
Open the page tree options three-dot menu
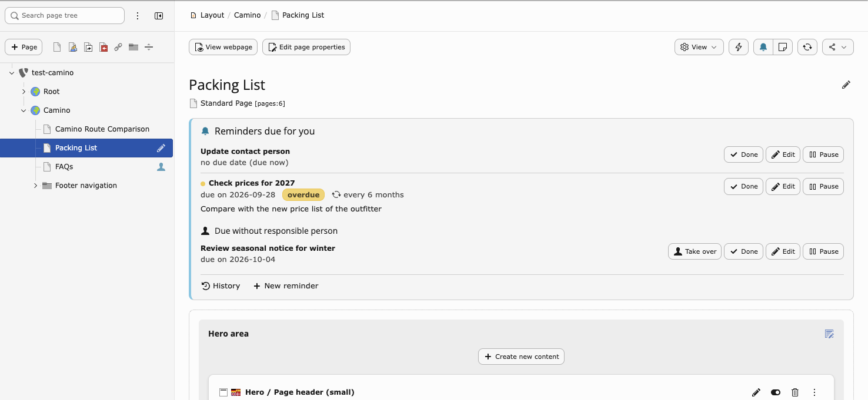click(x=138, y=16)
